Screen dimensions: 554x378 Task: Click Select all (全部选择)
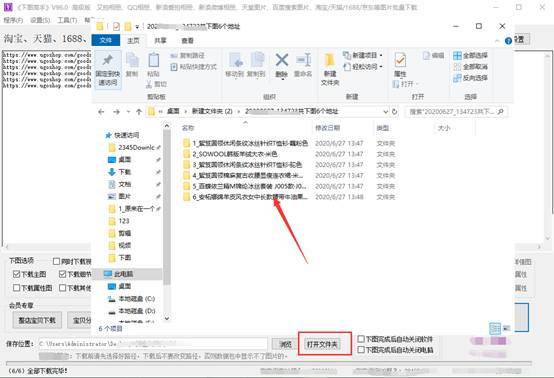(470, 55)
